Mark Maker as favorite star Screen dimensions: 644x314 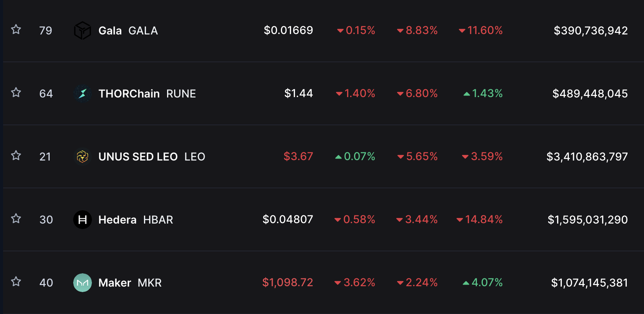(x=16, y=282)
